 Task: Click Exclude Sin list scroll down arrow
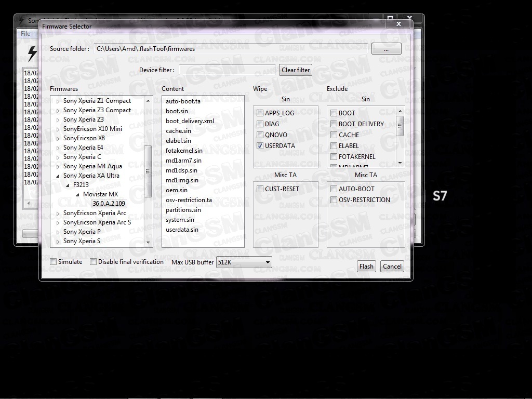[400, 163]
